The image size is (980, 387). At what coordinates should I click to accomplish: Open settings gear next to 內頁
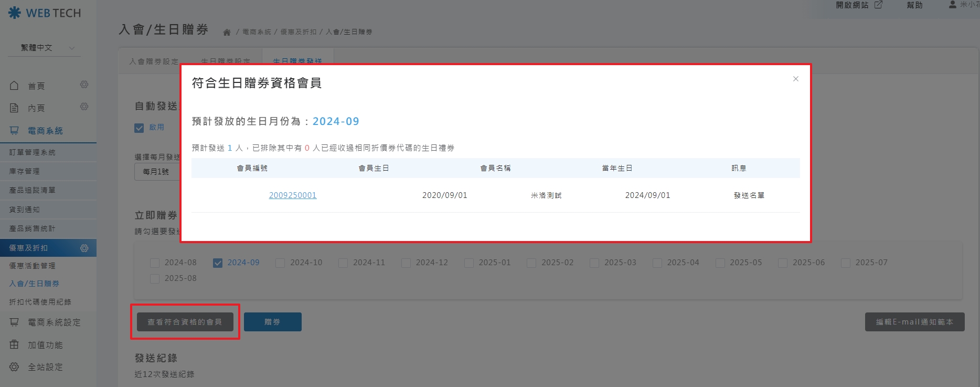(x=84, y=107)
